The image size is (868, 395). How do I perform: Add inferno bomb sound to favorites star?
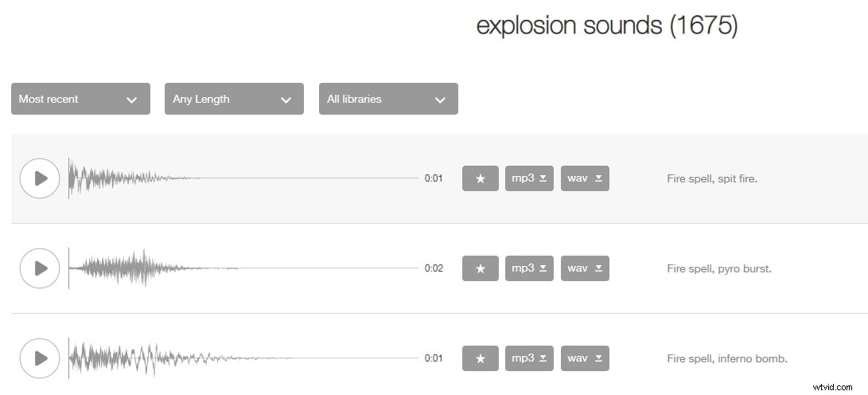tap(481, 358)
